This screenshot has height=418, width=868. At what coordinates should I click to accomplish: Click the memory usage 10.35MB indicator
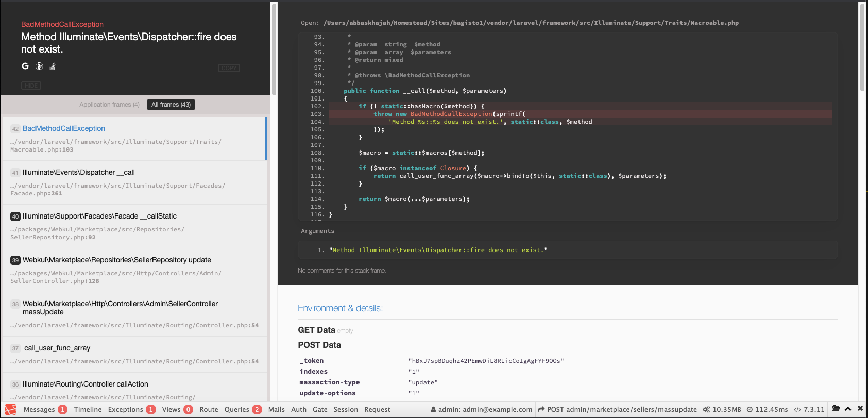tap(722, 409)
